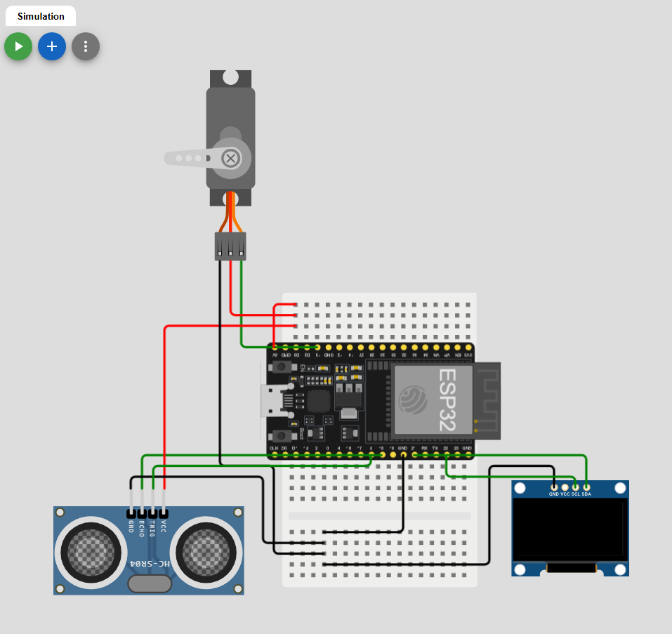Image resolution: width=672 pixels, height=634 pixels.
Task: Select the OLED VCC pin
Action: tap(565, 487)
